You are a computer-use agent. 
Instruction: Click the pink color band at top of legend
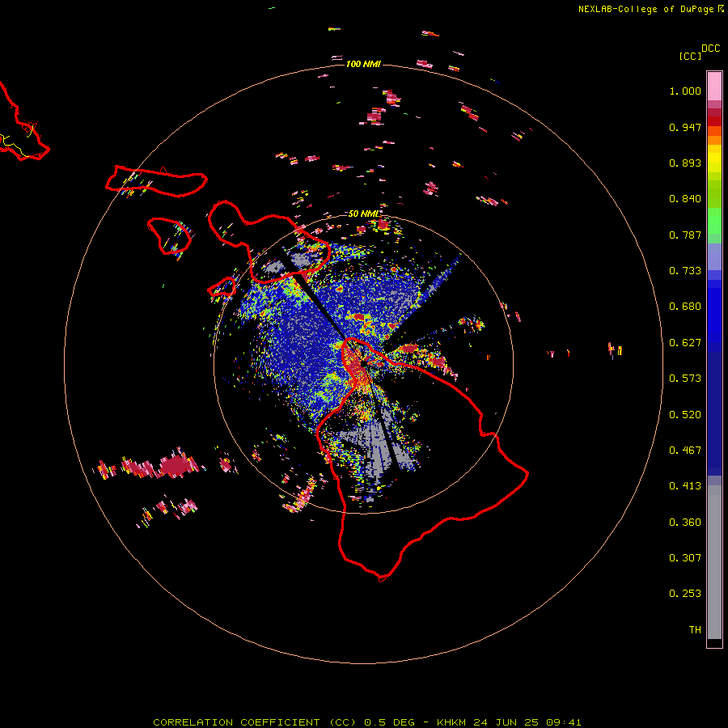714,87
